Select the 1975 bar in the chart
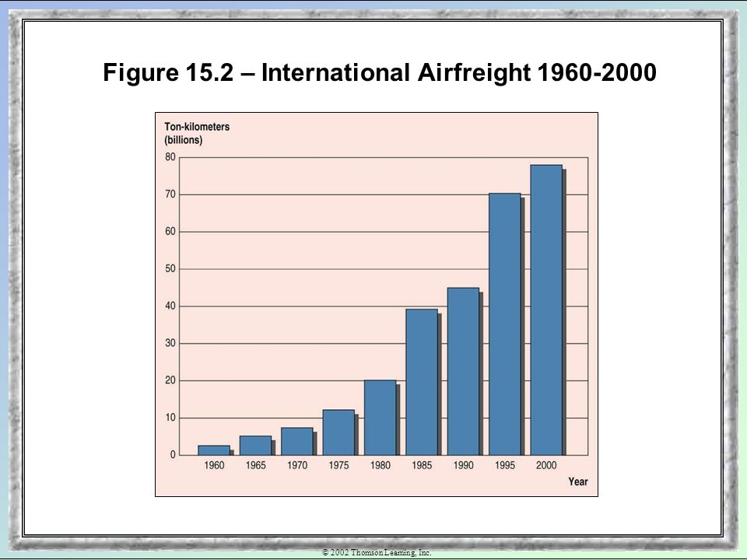Viewport: 747px width, 560px height. tap(340, 432)
